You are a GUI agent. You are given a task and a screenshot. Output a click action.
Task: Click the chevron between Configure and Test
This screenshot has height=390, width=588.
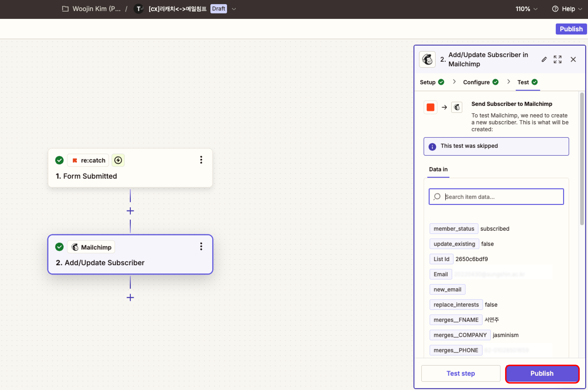(508, 82)
